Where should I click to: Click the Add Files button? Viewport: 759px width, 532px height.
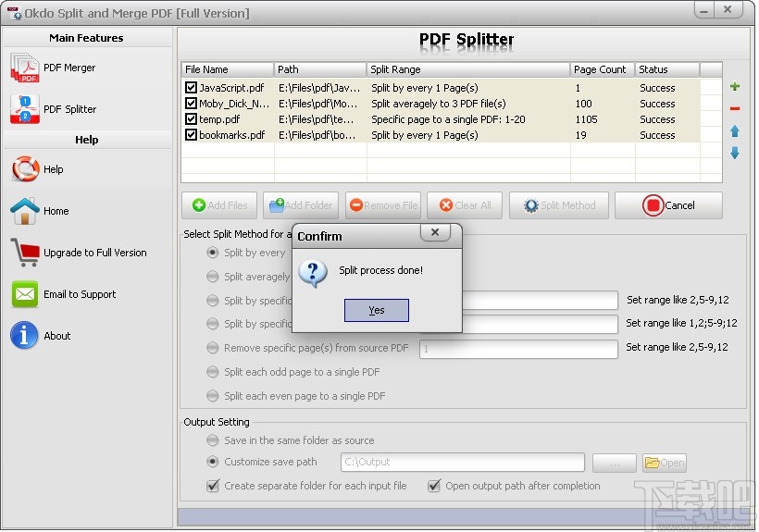click(x=219, y=205)
